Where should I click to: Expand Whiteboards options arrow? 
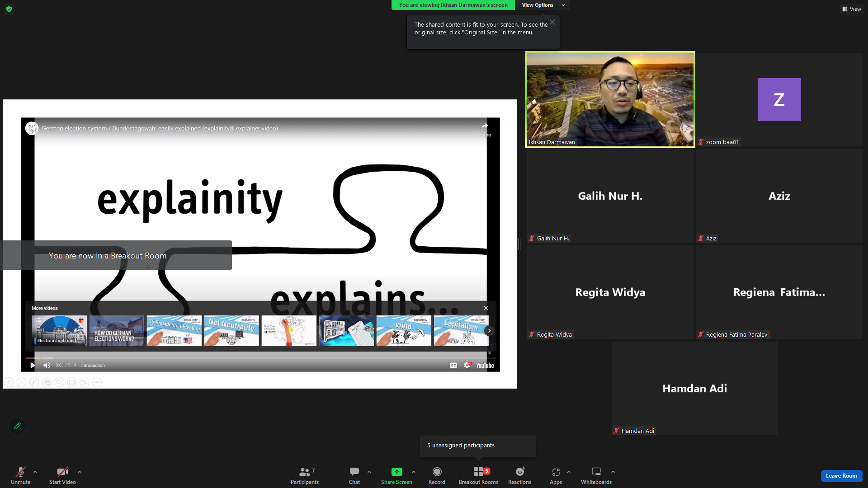[613, 472]
